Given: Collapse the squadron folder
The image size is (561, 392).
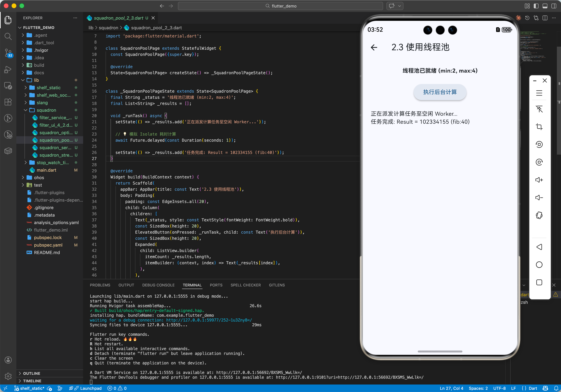Looking at the screenshot, I should [26, 110].
